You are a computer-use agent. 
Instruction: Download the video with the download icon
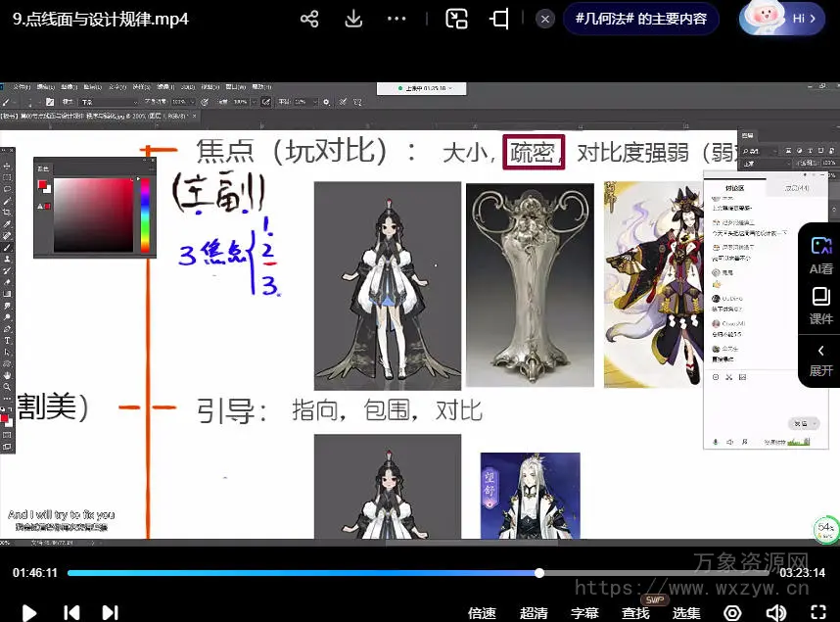(x=353, y=20)
